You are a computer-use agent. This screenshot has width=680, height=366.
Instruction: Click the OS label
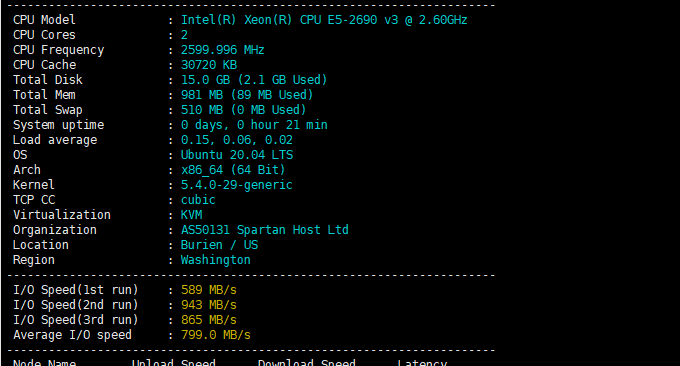[x=20, y=155]
